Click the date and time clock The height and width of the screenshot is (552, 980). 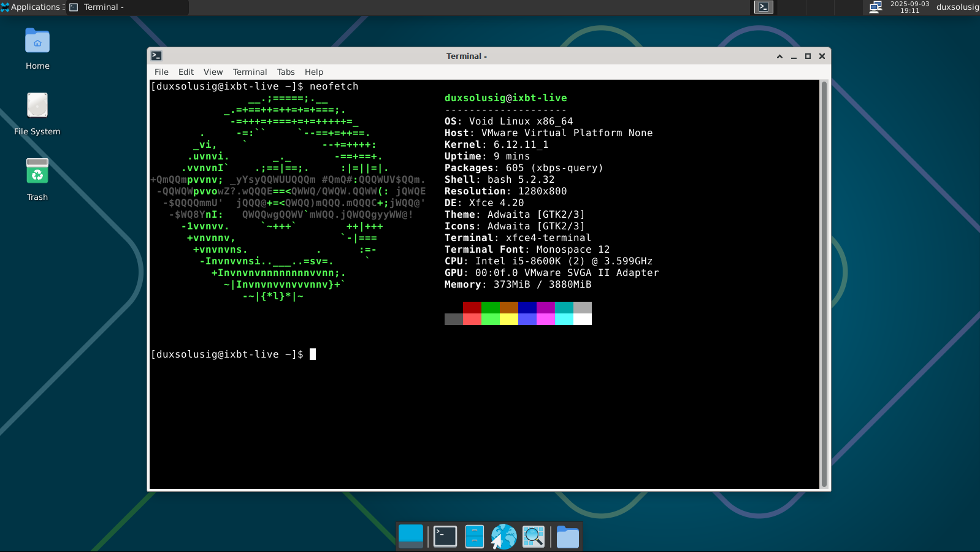(909, 7)
